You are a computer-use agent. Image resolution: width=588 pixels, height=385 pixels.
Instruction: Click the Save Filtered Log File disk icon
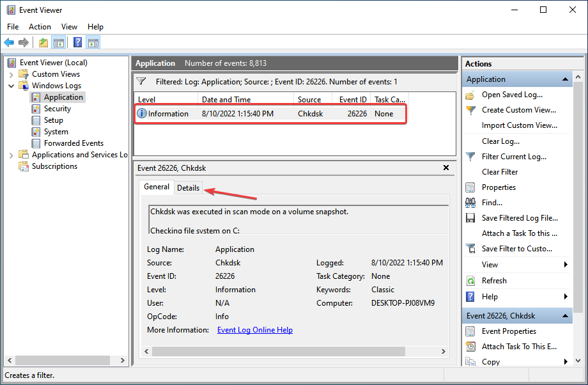470,218
